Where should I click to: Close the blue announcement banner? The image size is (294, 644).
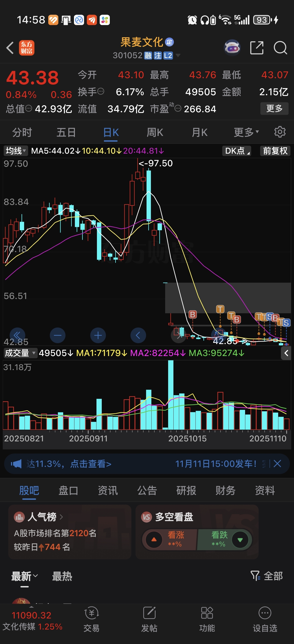[277, 463]
